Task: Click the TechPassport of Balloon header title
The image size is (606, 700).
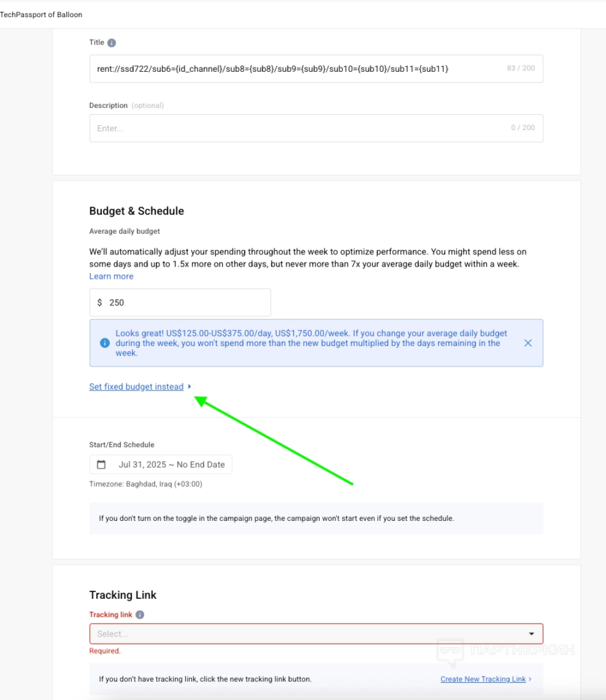Action: 41,14
